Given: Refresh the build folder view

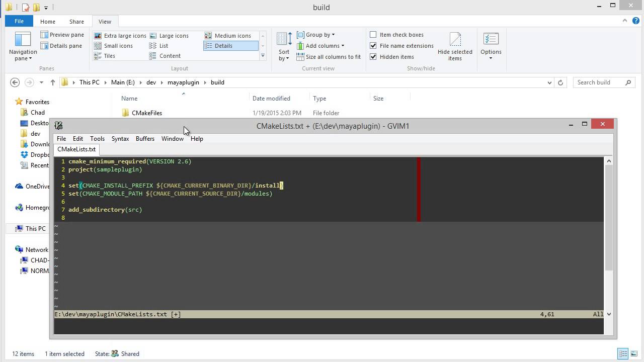Looking at the screenshot, I should 560,82.
